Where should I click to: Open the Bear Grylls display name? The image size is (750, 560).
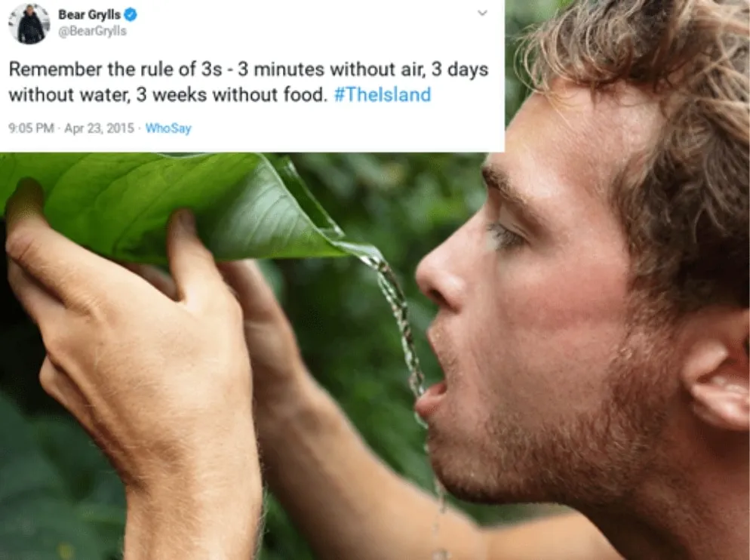[x=90, y=15]
